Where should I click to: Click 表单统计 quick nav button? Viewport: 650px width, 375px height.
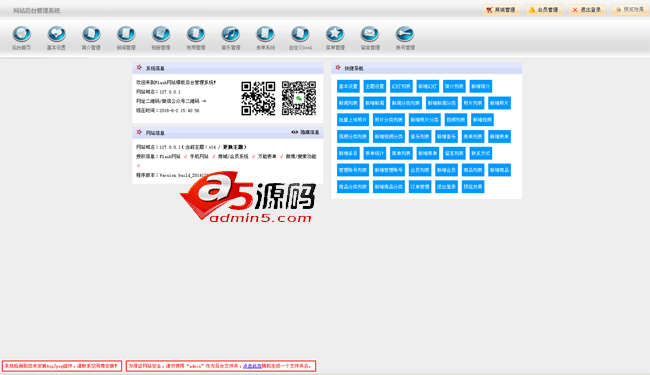tap(375, 153)
